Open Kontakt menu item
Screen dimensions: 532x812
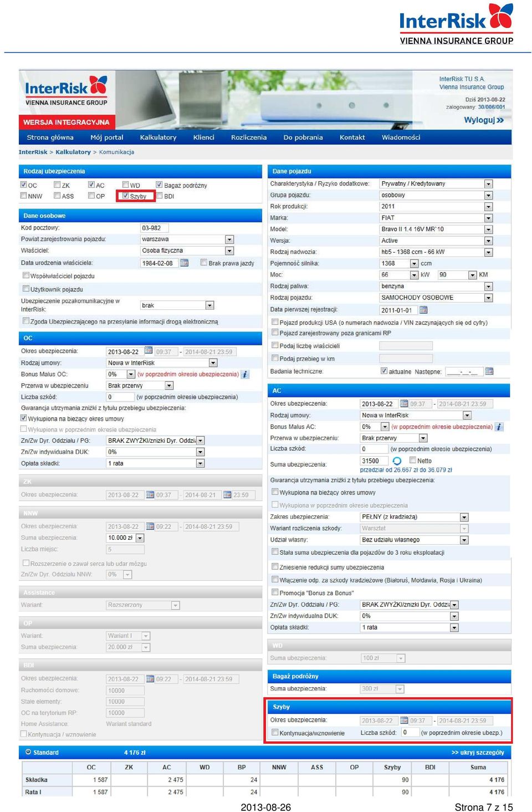point(352,137)
